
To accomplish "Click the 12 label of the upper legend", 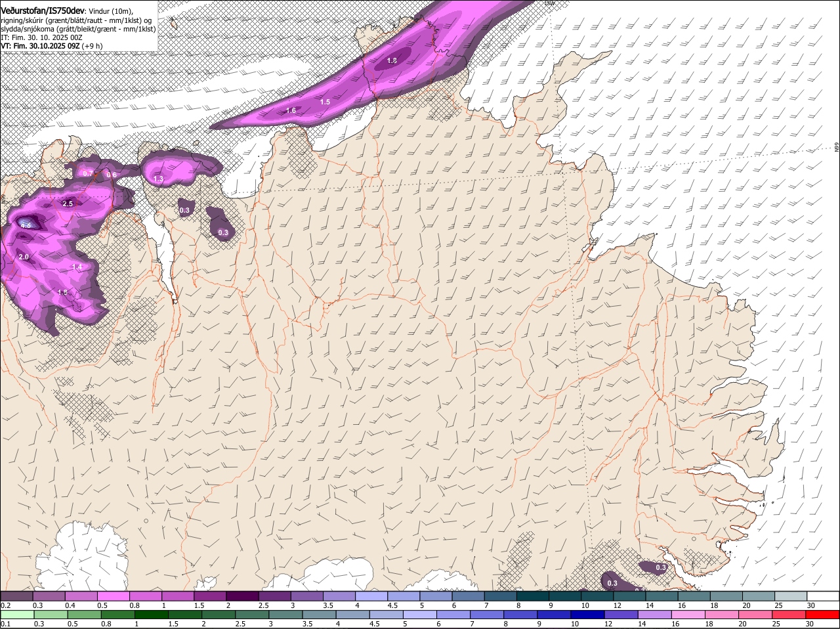I will pyautogui.click(x=616, y=605).
